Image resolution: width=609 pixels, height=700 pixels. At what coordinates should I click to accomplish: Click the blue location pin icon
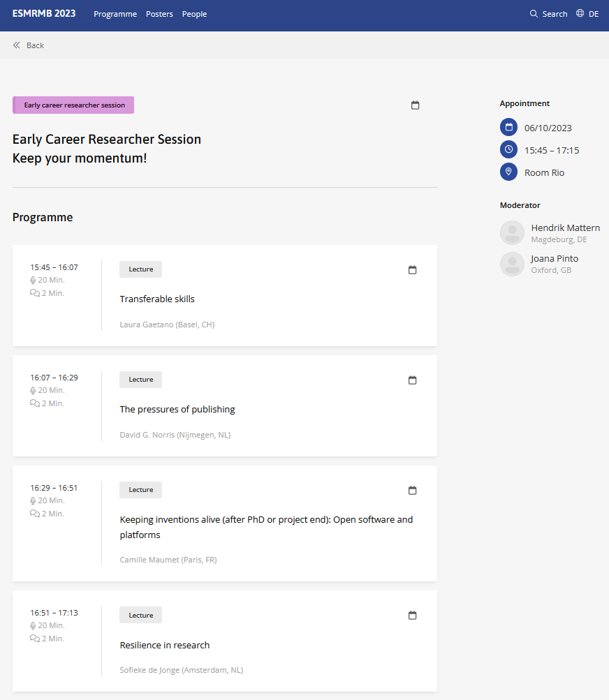click(508, 172)
